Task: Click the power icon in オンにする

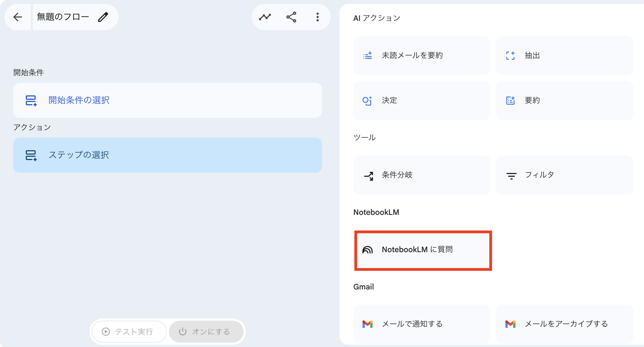Action: tap(183, 332)
